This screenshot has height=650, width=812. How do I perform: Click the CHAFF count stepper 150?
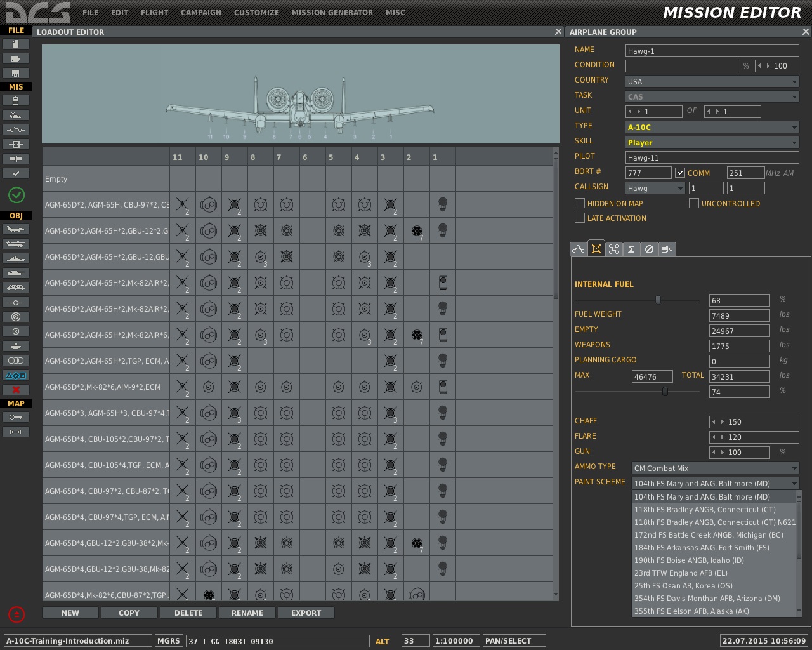point(754,422)
